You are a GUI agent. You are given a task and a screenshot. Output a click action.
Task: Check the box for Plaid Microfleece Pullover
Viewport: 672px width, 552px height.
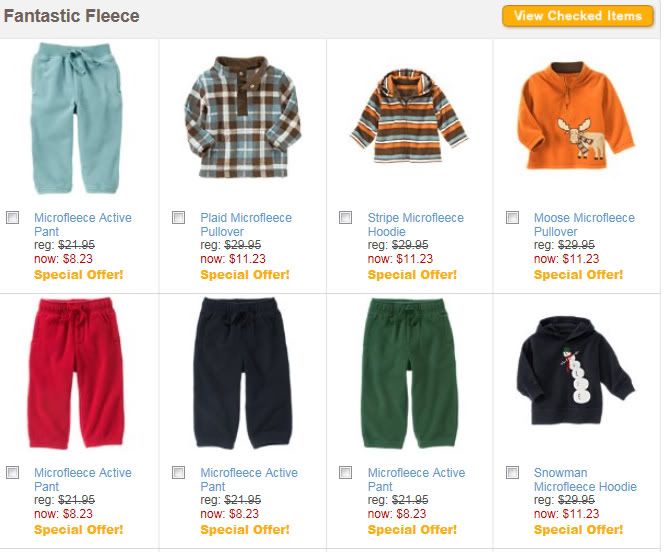(179, 218)
